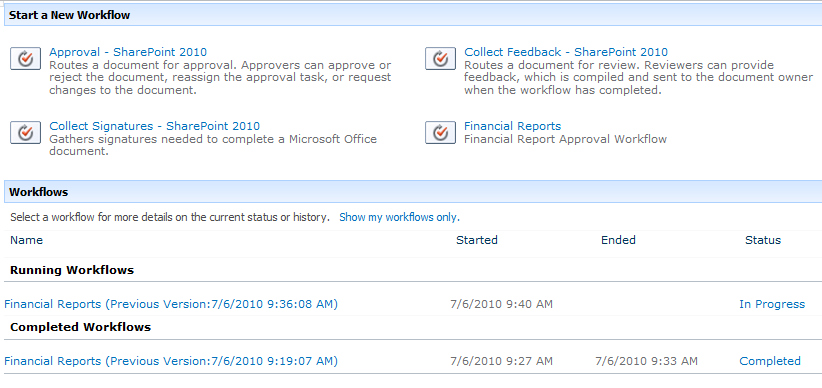Image resolution: width=822 pixels, height=388 pixels.
Task: Click the Completed Workflows group heading
Action: tap(81, 327)
